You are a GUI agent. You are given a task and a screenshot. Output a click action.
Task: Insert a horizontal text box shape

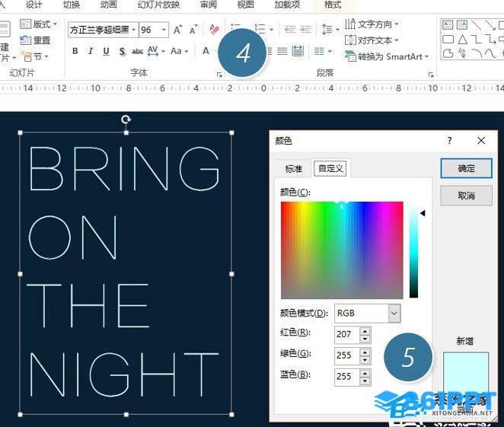pos(448,25)
